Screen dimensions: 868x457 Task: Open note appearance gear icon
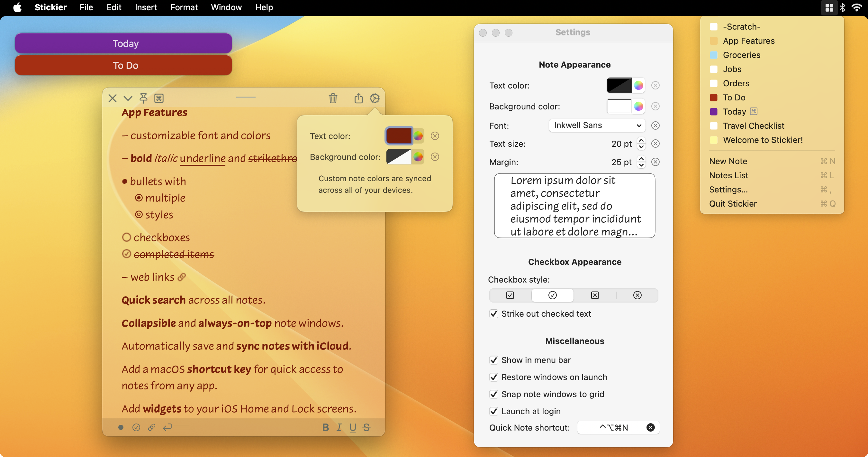tap(375, 98)
